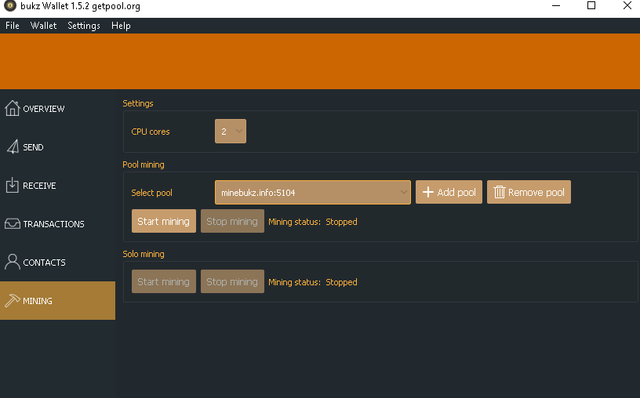The image size is (640, 398).
Task: Click the Mining pickaxe icon
Action: click(12, 300)
